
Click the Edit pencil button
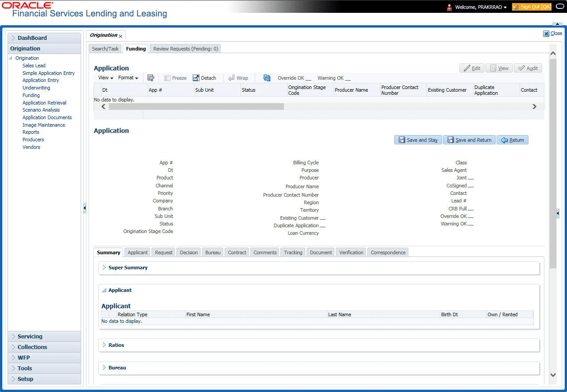click(x=472, y=68)
